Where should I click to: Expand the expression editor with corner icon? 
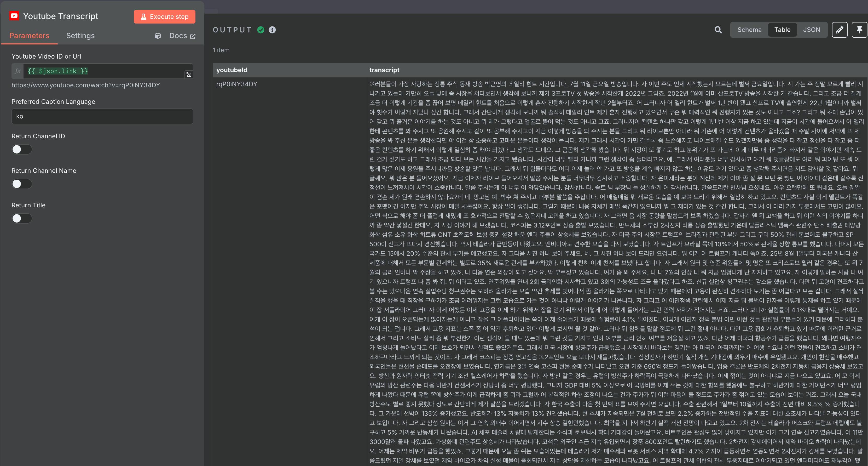[x=189, y=75]
